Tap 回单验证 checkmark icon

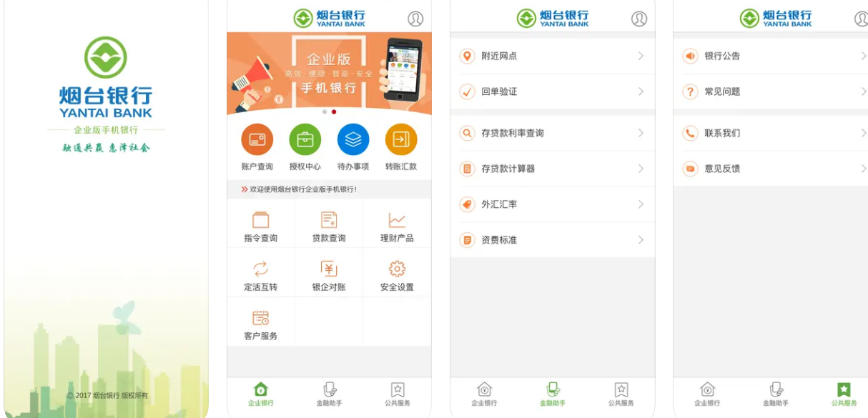[x=467, y=91]
